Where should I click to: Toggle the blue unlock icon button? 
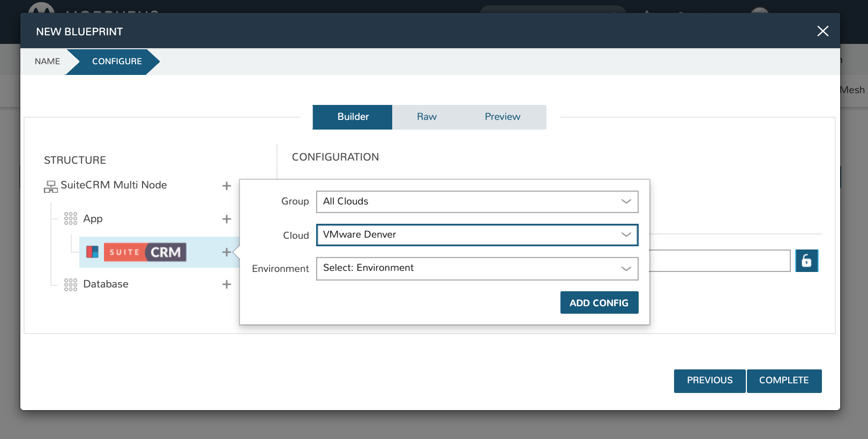point(806,261)
